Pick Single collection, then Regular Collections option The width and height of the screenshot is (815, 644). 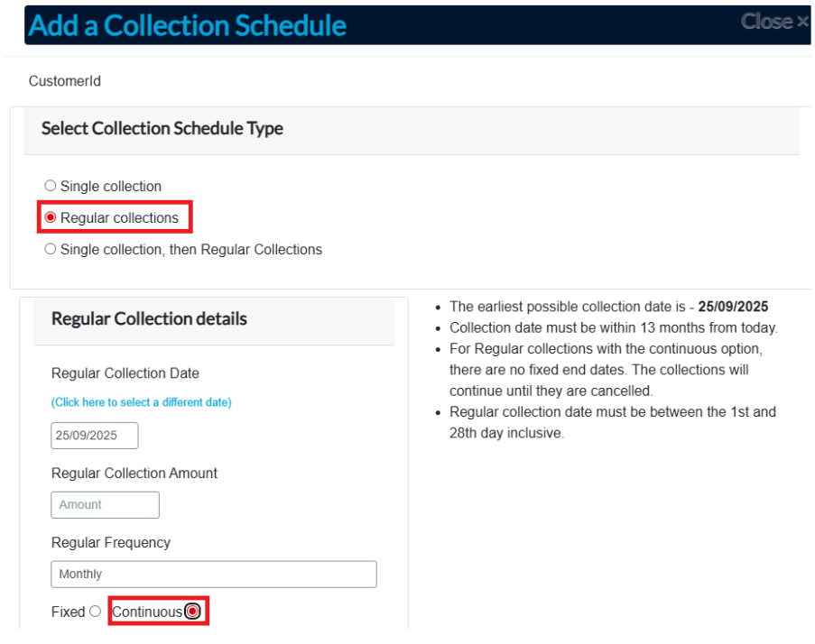pos(51,249)
